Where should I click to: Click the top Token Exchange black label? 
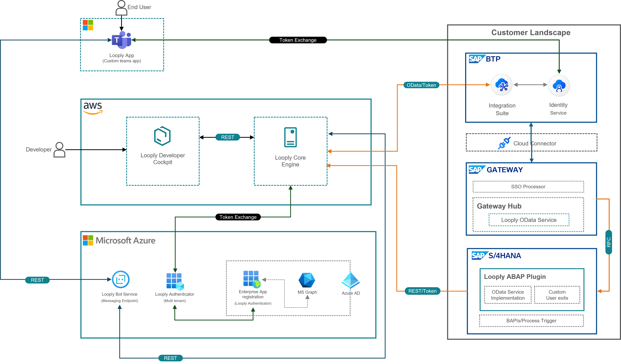[298, 40]
